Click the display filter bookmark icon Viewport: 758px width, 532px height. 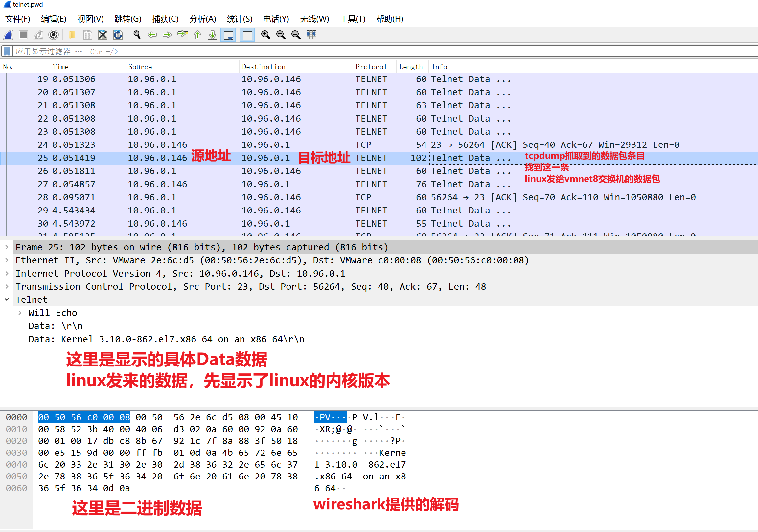click(x=7, y=52)
